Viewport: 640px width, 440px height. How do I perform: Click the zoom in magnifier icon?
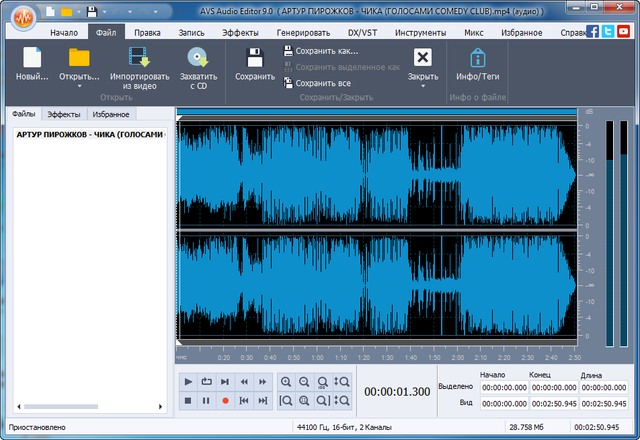tap(286, 382)
